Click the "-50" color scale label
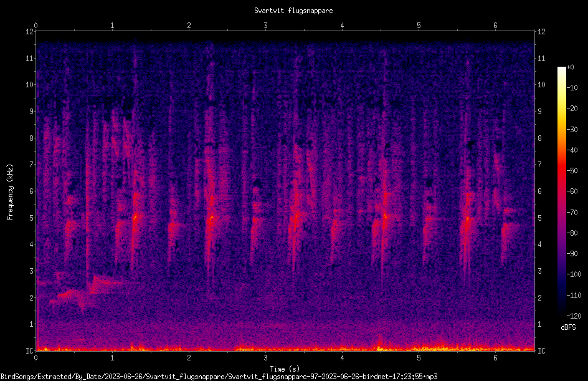The image size is (588, 381). tap(572, 171)
